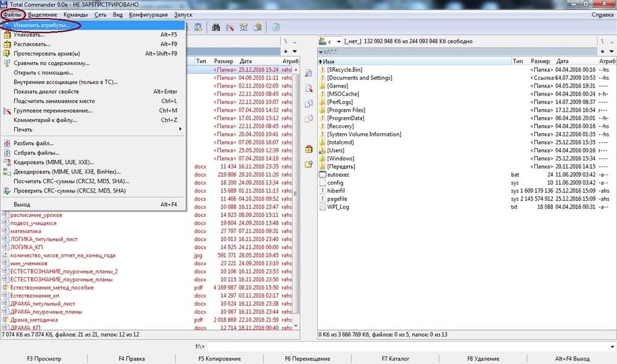Click the URL/FTP connection toolbar icon

coord(198,27)
